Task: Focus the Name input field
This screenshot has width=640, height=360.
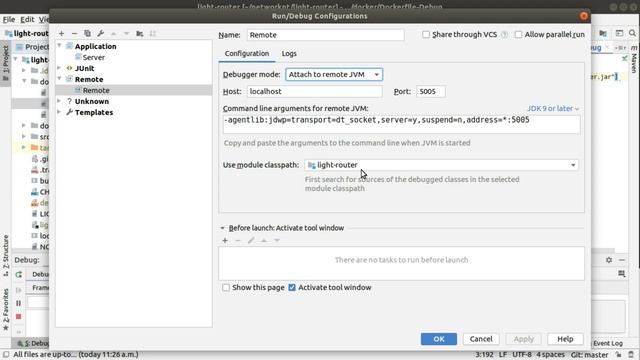Action: (326, 35)
